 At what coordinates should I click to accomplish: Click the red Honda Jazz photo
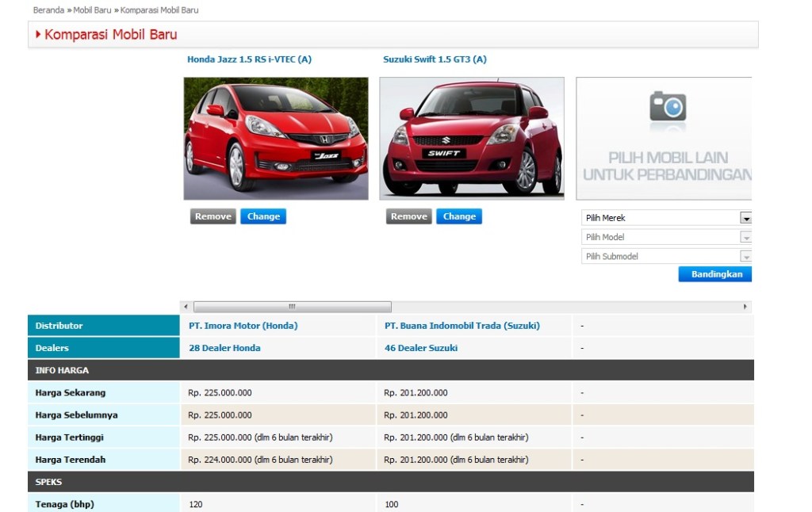pos(276,138)
